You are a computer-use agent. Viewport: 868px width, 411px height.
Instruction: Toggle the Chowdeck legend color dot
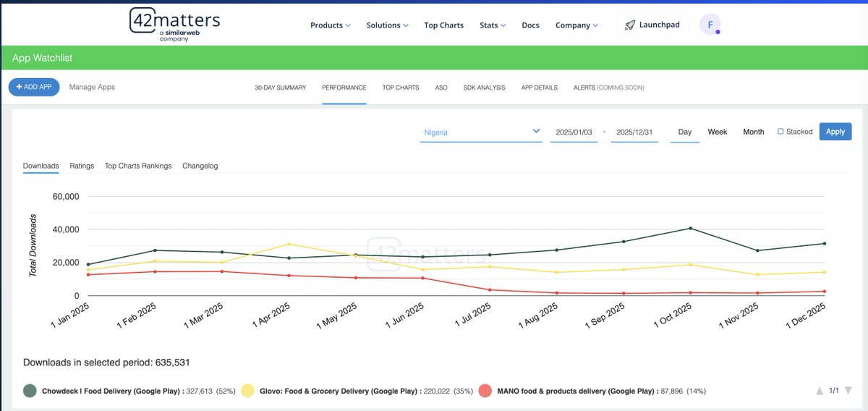pyautogui.click(x=30, y=391)
